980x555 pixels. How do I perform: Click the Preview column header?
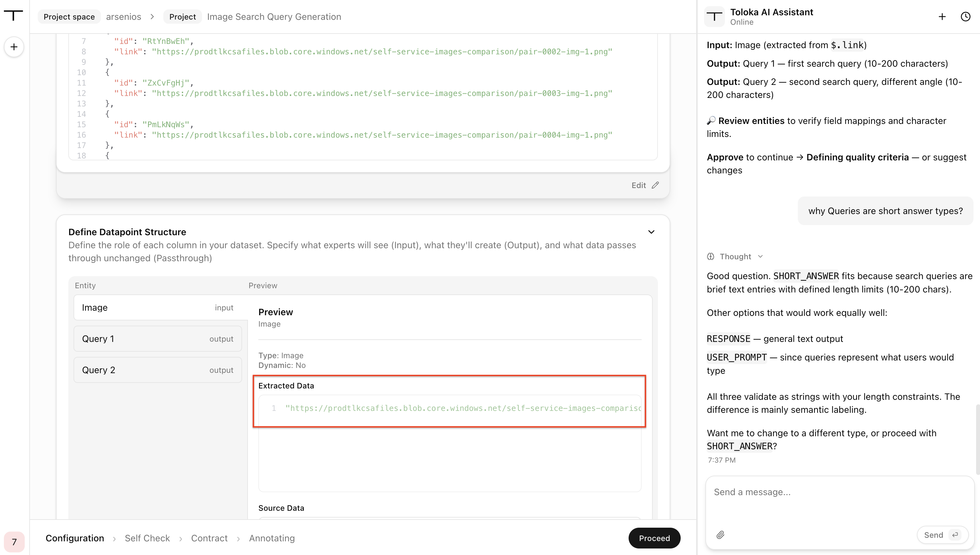[x=263, y=286]
